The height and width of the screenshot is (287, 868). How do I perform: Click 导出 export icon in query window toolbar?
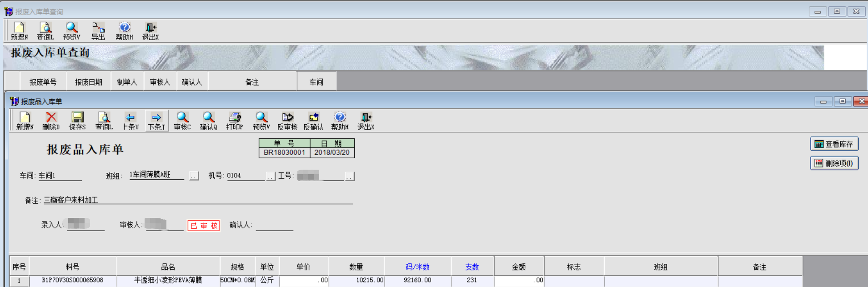pos(98,31)
